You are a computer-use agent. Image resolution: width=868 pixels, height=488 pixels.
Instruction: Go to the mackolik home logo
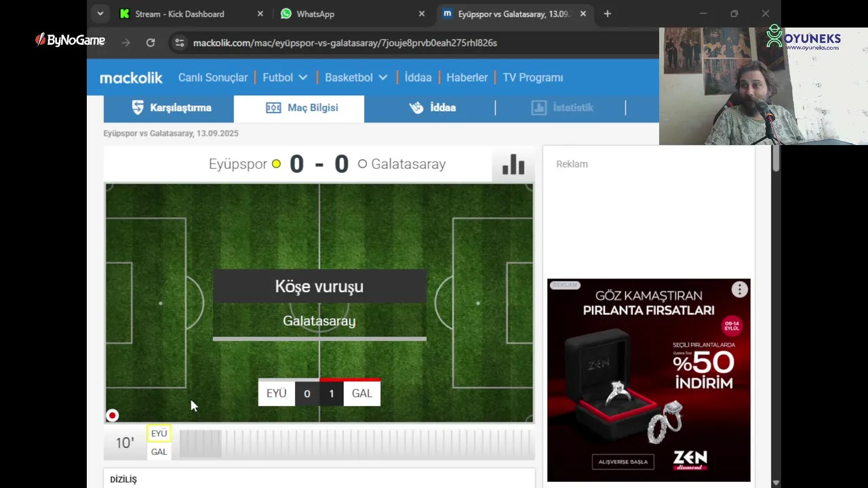(x=131, y=78)
